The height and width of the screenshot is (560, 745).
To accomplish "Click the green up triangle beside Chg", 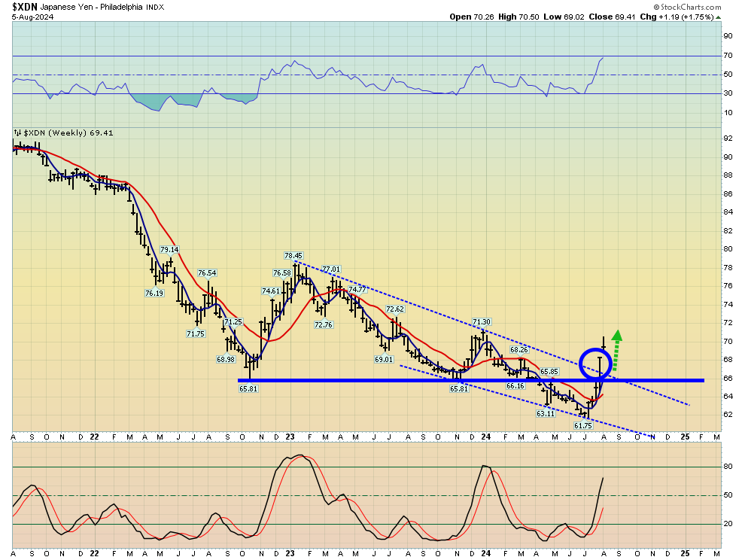I will pos(719,17).
